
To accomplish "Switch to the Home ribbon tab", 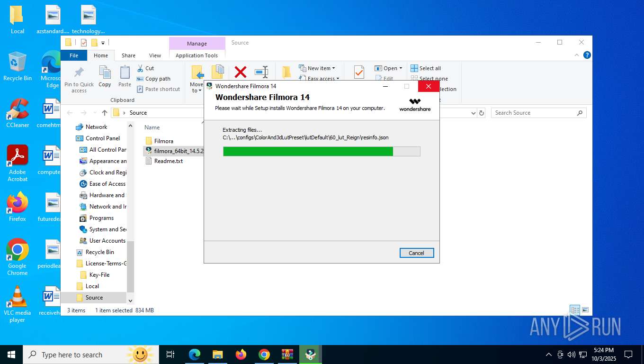I will (x=101, y=55).
